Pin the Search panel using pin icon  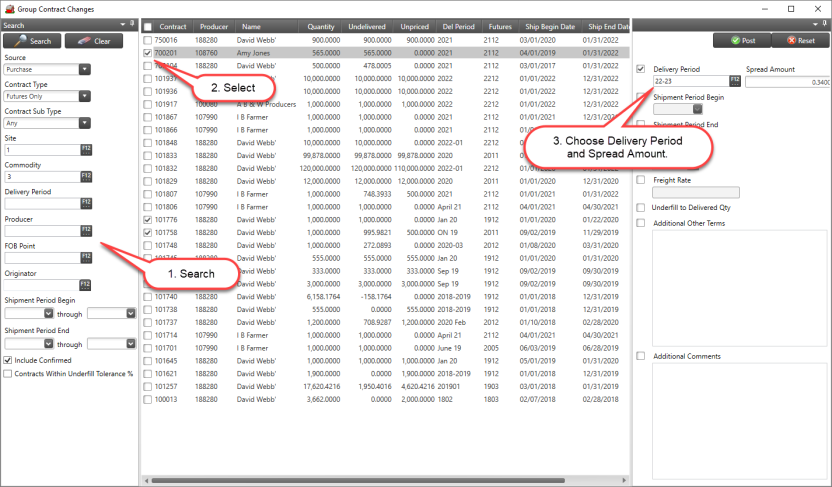132,25
